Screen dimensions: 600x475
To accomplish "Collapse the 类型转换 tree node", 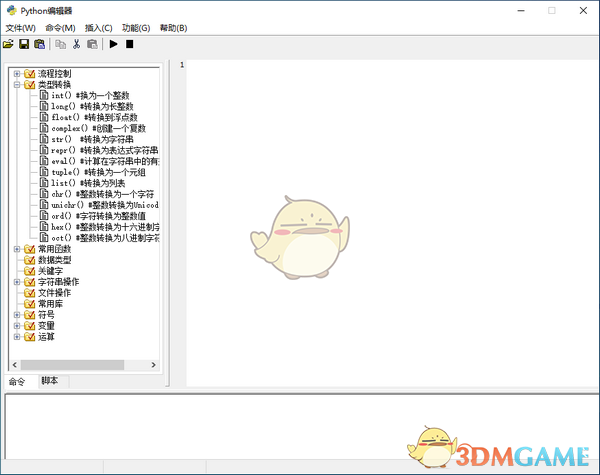I will pos(17,85).
